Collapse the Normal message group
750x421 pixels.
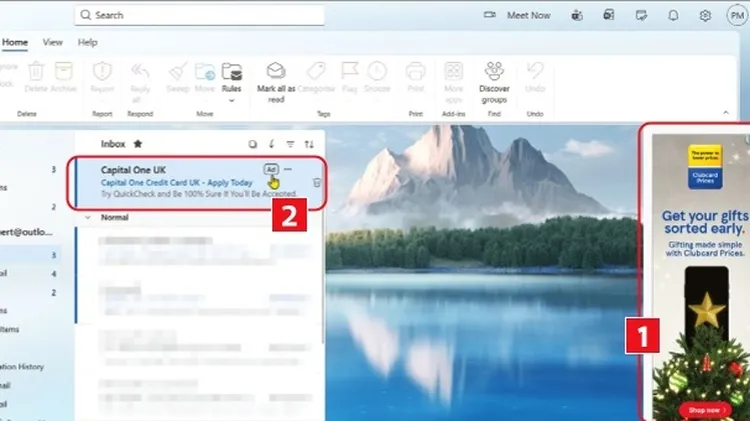(x=88, y=216)
